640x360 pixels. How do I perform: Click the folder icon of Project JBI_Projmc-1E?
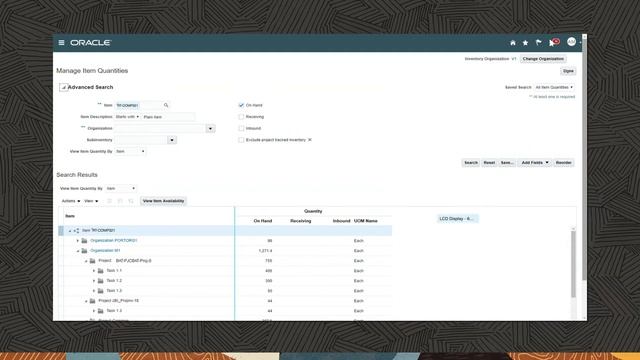click(x=92, y=301)
